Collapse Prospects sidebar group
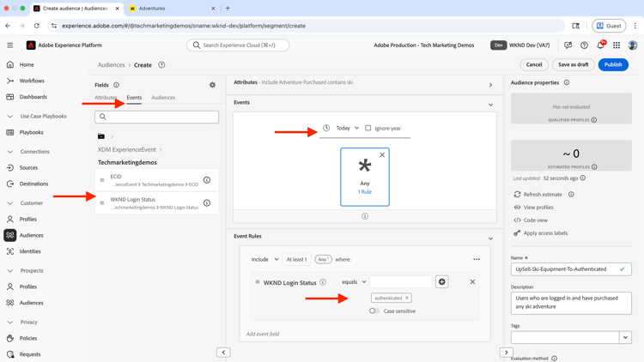The height and width of the screenshot is (362, 644). 10,270
